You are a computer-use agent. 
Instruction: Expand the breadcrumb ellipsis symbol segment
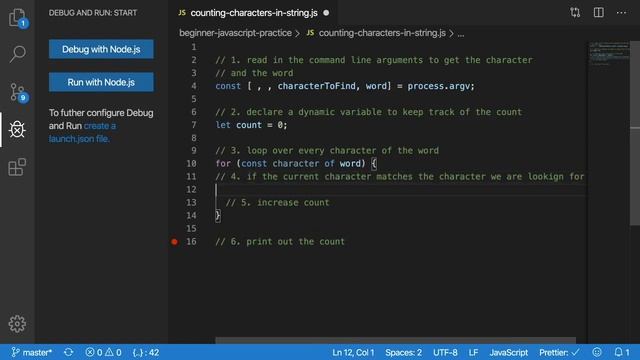point(461,34)
